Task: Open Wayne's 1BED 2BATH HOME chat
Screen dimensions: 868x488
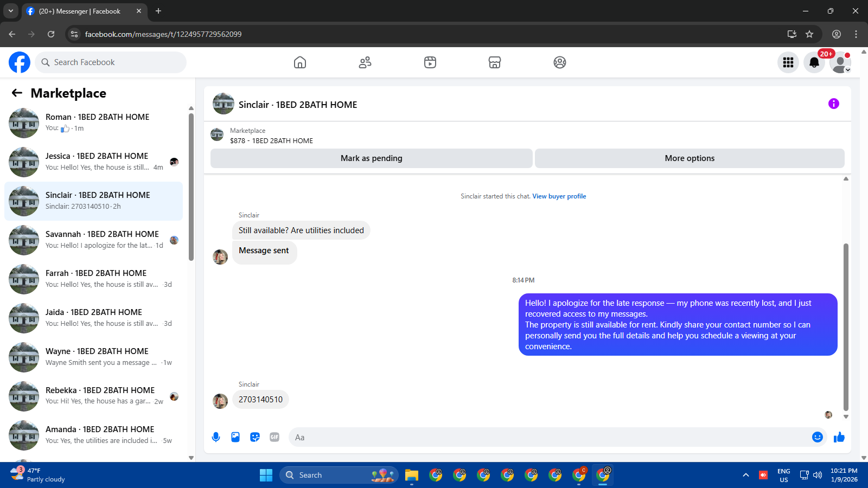Action: 93,357
